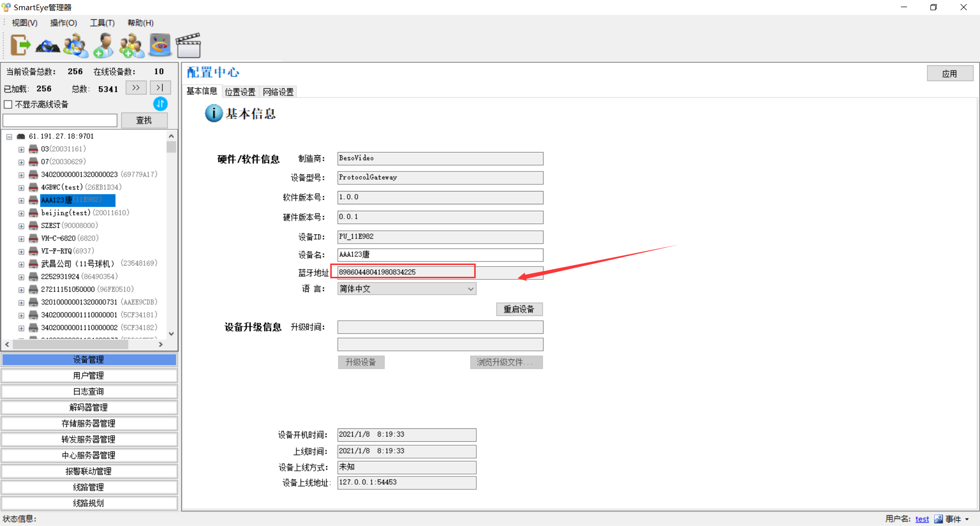Click the add user group icon
Image resolution: width=980 pixels, height=526 pixels.
coord(132,46)
